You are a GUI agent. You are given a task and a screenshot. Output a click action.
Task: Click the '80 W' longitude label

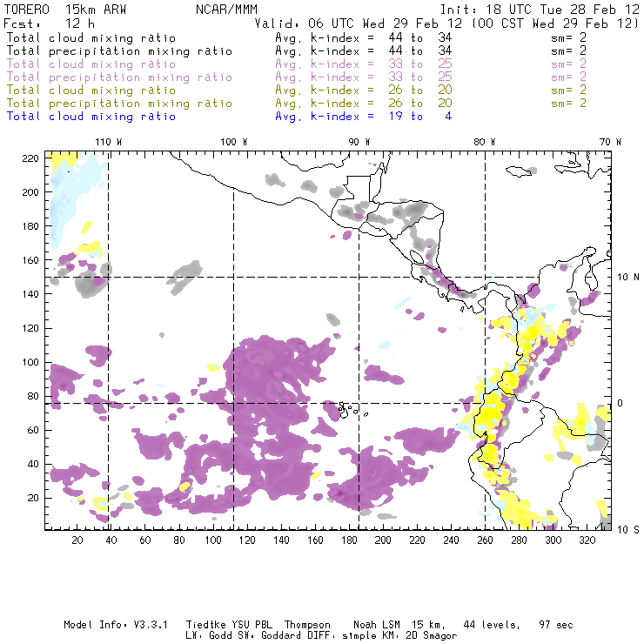[485, 142]
